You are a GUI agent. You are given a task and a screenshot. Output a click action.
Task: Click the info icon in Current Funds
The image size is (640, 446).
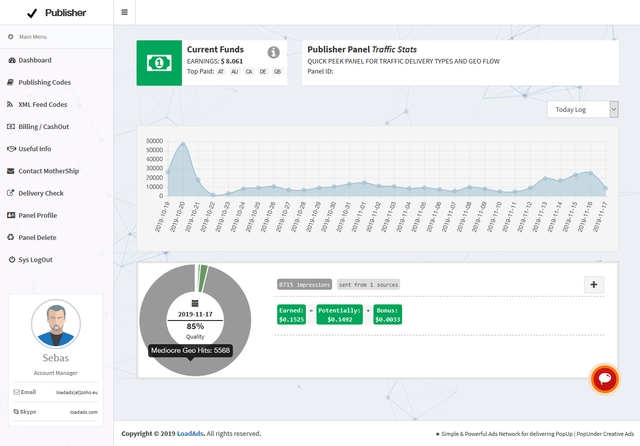click(x=274, y=52)
